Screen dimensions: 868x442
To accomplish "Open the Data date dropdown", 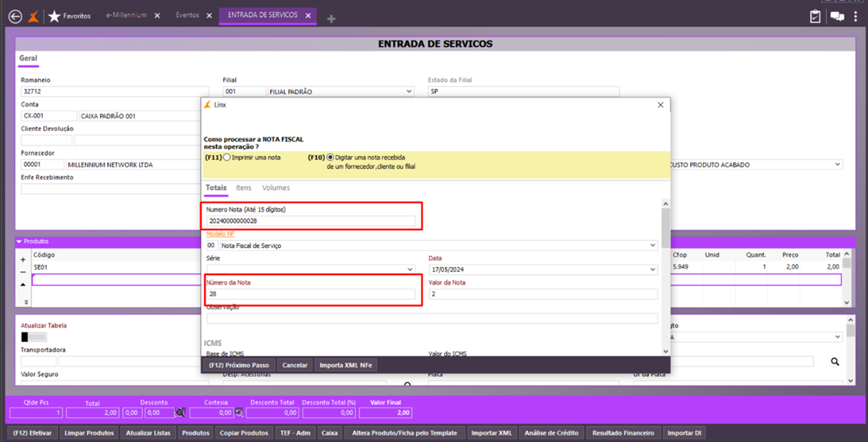I will [x=653, y=269].
